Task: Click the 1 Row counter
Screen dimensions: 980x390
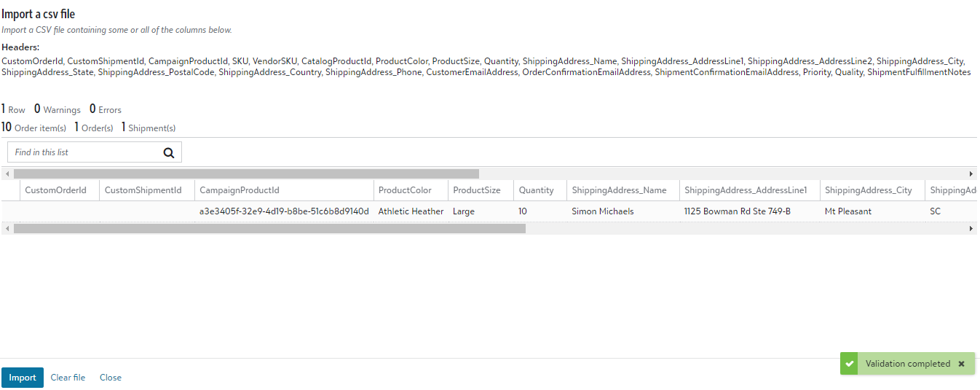Action: (x=13, y=109)
